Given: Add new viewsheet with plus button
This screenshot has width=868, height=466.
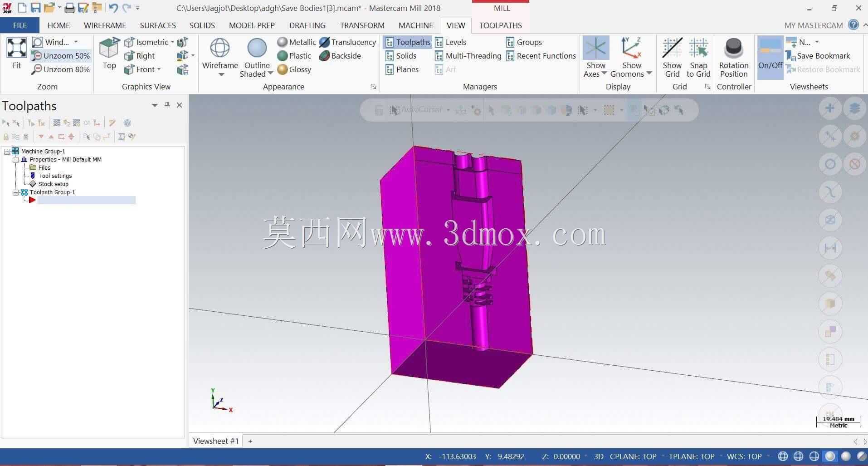Looking at the screenshot, I should (x=250, y=441).
